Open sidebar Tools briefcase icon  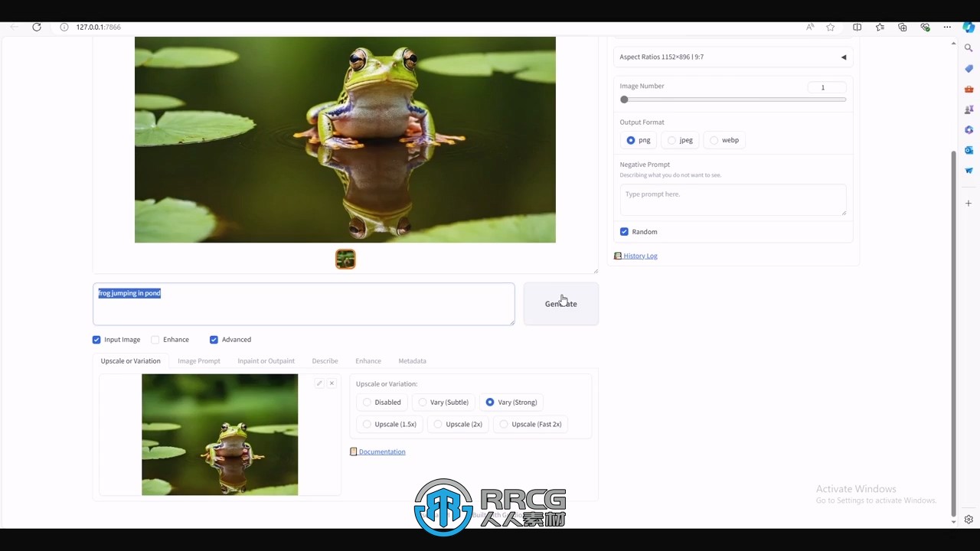click(x=969, y=89)
